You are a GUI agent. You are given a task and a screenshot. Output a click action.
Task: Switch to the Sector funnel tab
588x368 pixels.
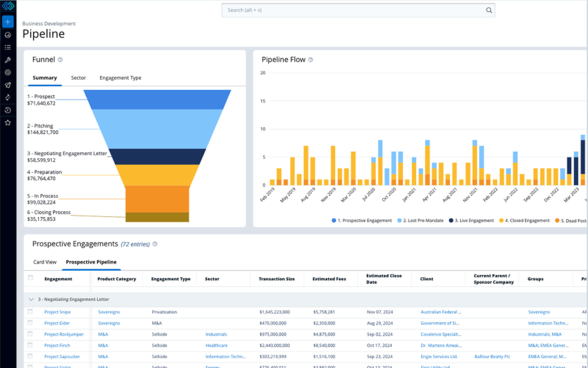pos(78,78)
